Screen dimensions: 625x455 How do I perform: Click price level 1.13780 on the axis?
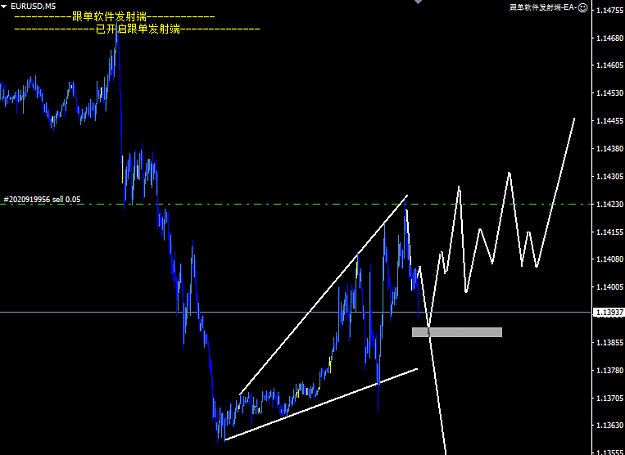[x=609, y=371]
